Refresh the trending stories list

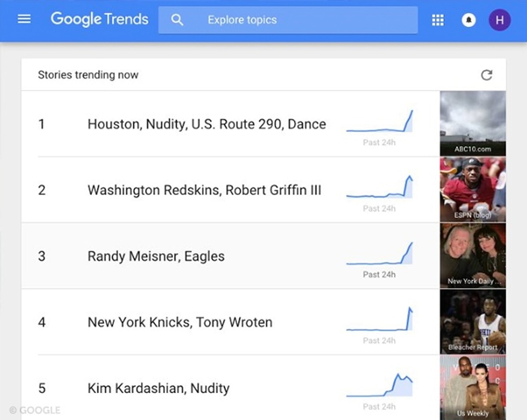487,75
